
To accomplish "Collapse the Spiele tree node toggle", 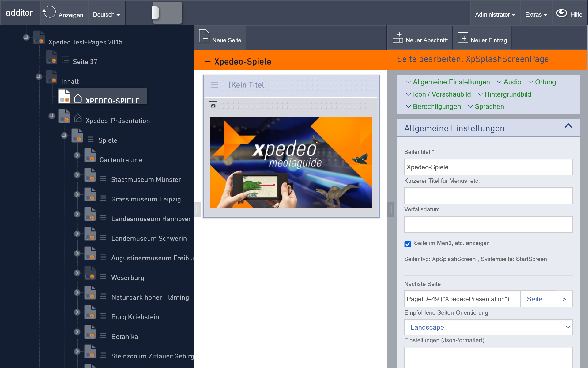I will (64, 135).
